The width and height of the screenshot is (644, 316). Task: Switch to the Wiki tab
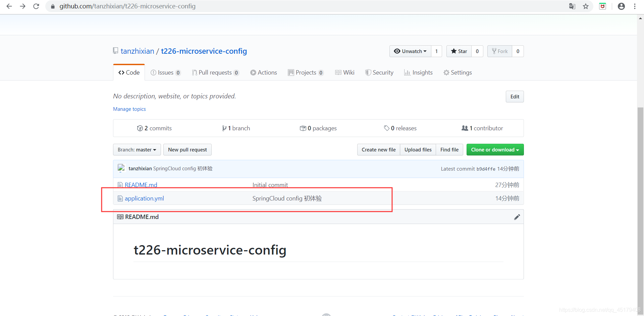[345, 72]
